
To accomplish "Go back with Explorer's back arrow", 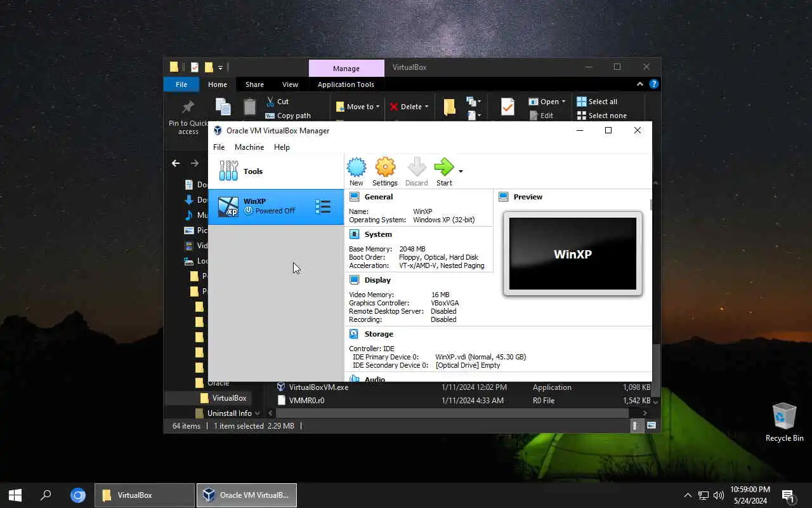I will [176, 163].
